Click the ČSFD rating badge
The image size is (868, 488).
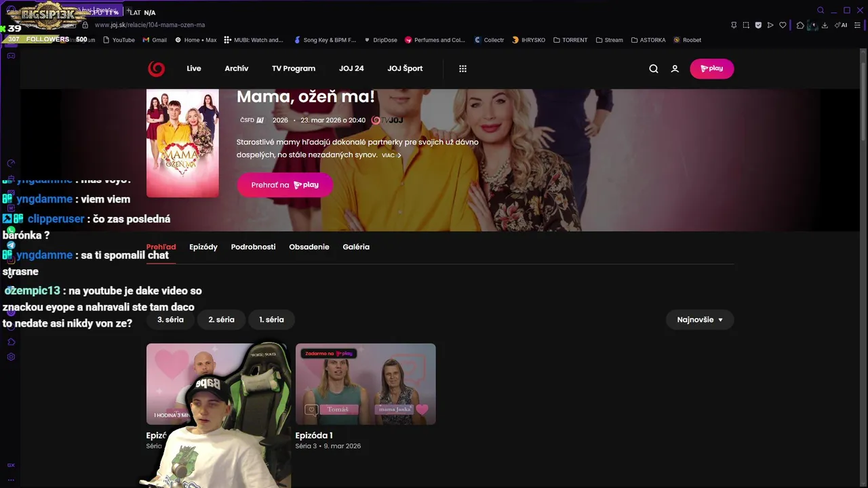tap(252, 120)
